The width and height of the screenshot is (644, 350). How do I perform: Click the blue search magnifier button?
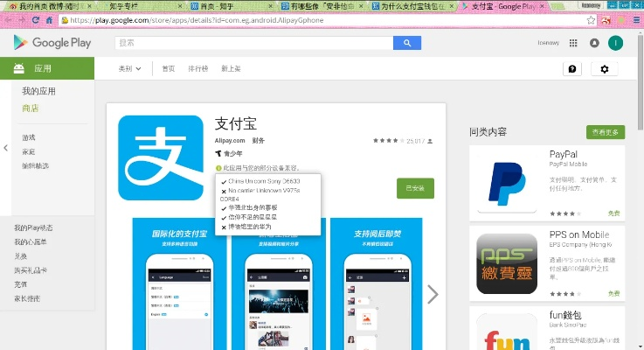[407, 43]
